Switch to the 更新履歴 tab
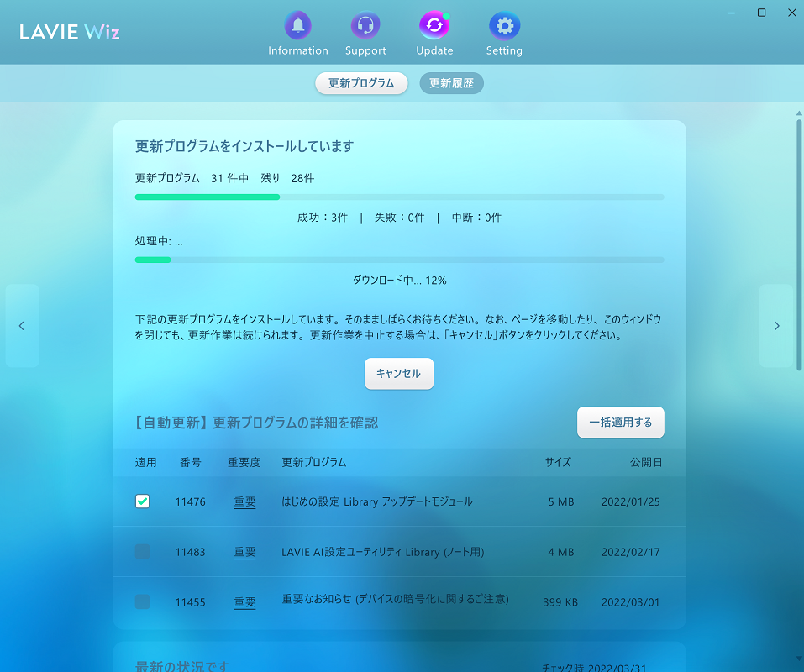Screen dimensions: 804x672 click(x=451, y=83)
